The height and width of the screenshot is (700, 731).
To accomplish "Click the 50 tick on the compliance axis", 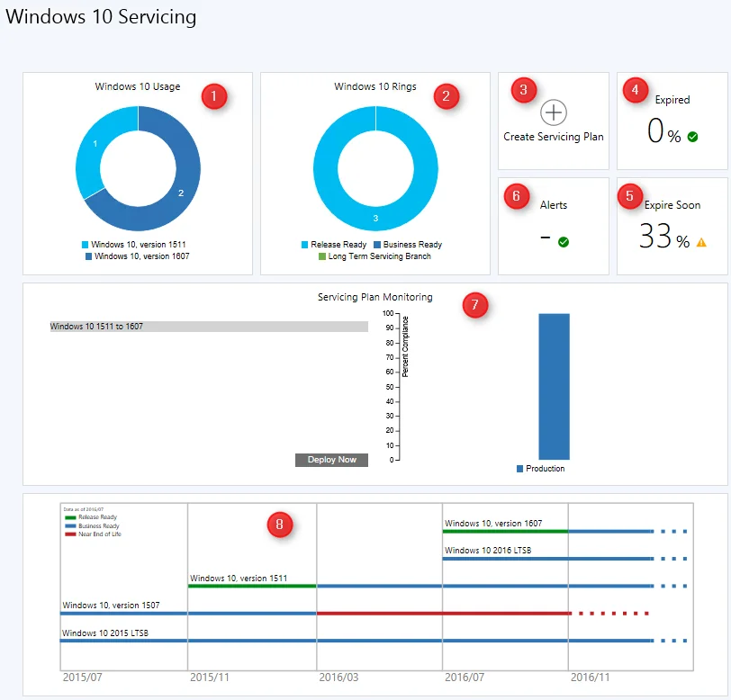I will [390, 387].
